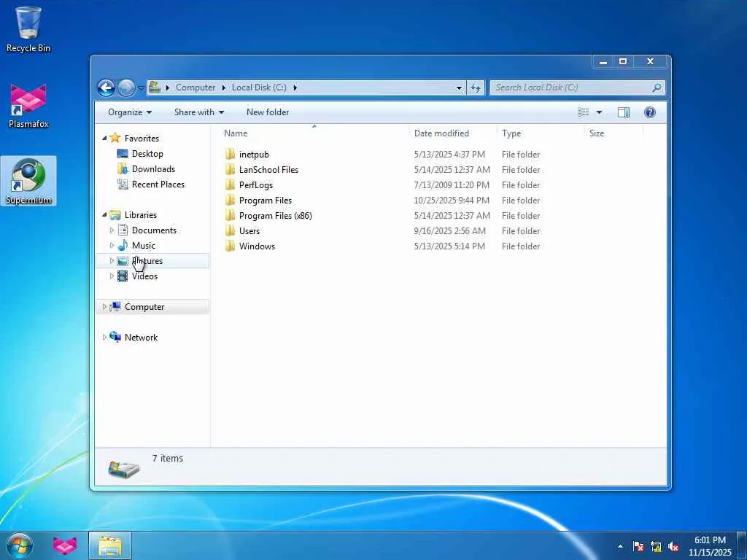Open the recent pages dropdown arrow

pyautogui.click(x=141, y=88)
